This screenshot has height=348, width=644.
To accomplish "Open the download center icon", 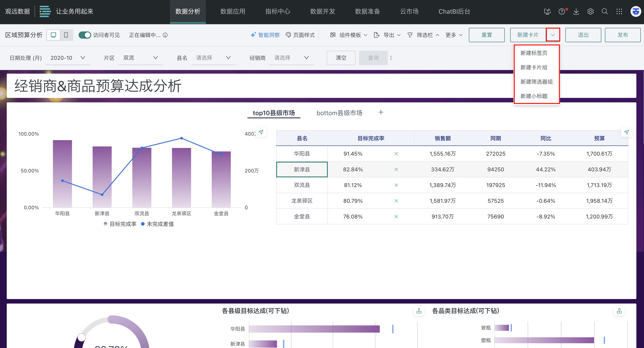I will 576,11.
